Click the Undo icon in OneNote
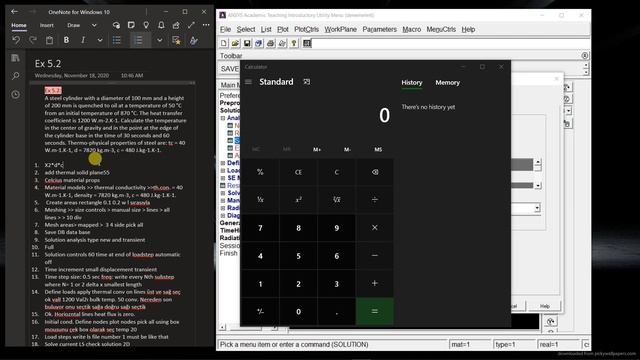Image resolution: width=640 pixels, height=360 pixels. pyautogui.click(x=16, y=40)
